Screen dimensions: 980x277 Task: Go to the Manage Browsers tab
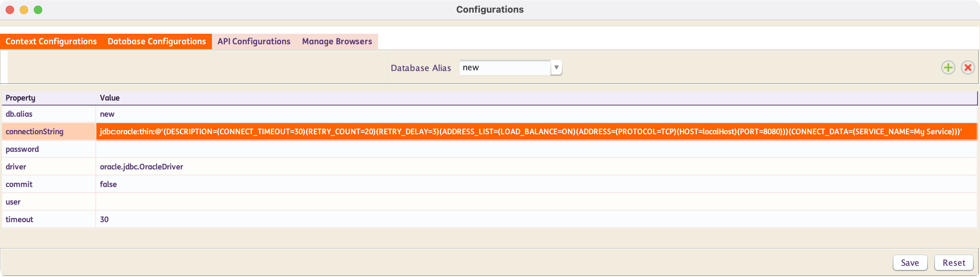click(337, 41)
